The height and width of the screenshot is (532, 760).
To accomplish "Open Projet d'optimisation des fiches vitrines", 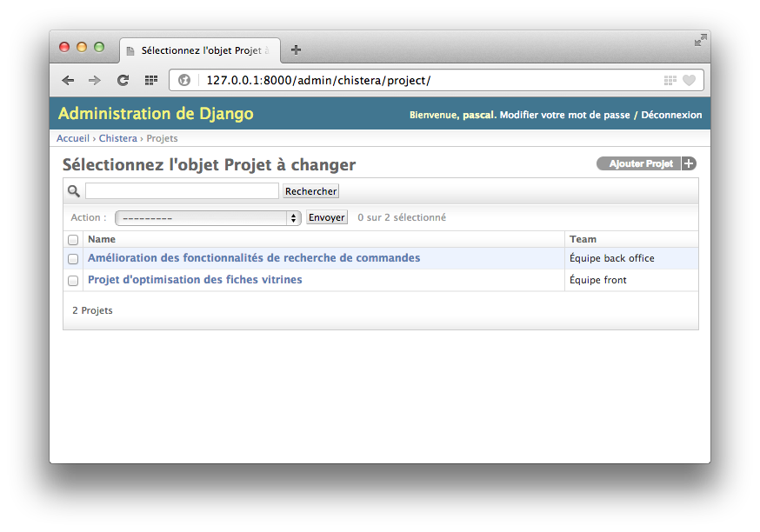I will 195,280.
